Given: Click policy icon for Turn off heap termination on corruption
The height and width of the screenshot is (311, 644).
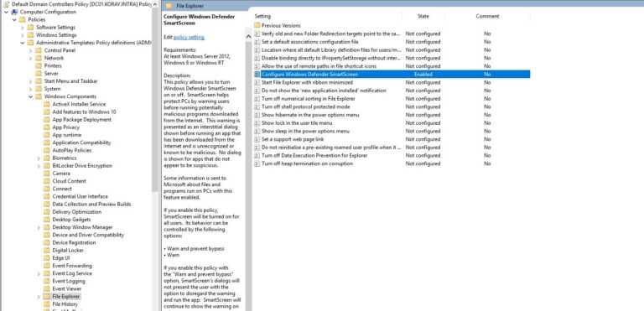Looking at the screenshot, I should point(257,163).
